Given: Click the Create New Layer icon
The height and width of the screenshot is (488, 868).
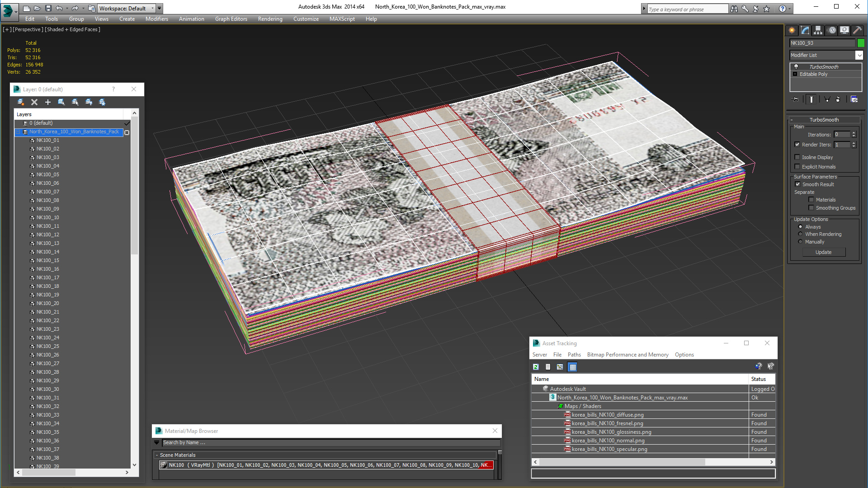Looking at the screenshot, I should (21, 102).
